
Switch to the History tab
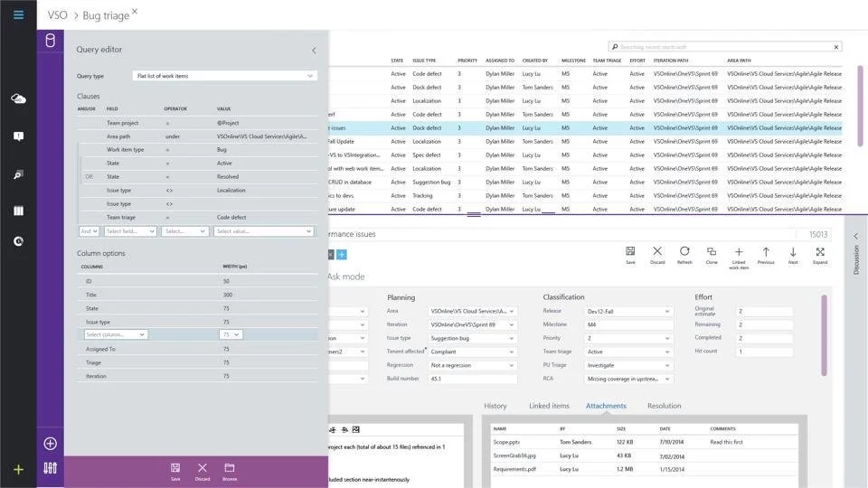(x=495, y=406)
